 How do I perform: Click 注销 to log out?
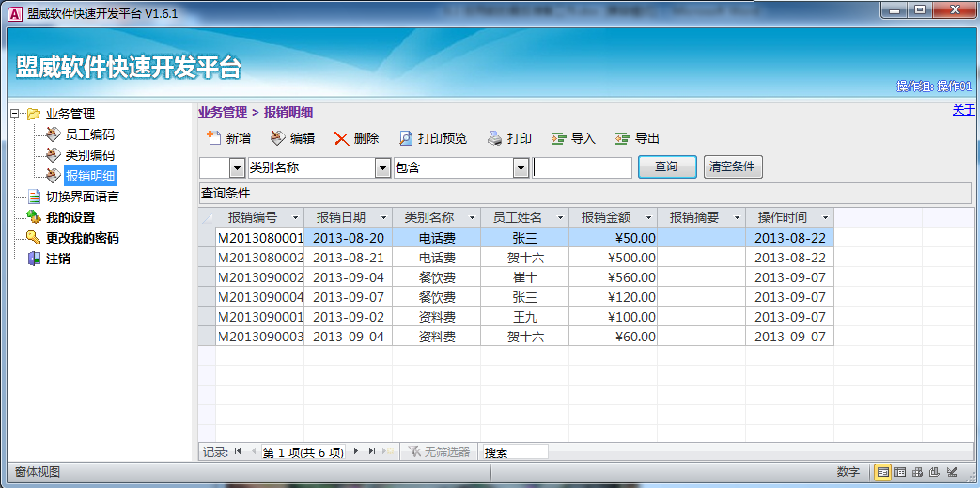click(x=58, y=259)
